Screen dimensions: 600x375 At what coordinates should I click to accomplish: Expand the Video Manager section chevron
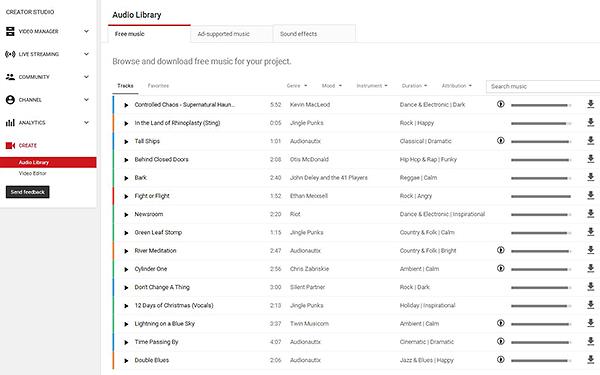(x=86, y=31)
